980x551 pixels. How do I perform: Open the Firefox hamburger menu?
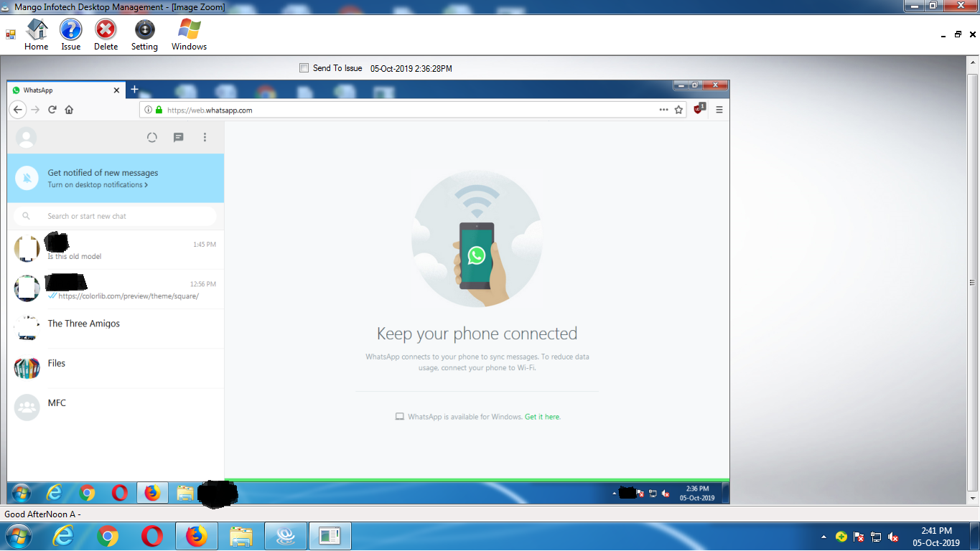pyautogui.click(x=719, y=110)
